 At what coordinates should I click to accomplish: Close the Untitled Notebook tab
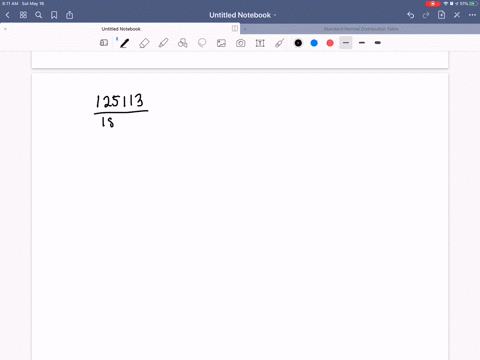coord(5,29)
